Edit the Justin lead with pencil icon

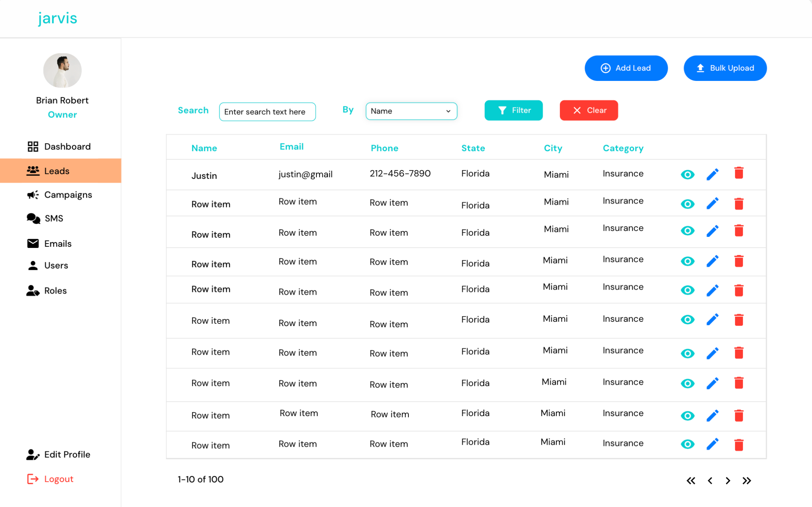tap(712, 174)
